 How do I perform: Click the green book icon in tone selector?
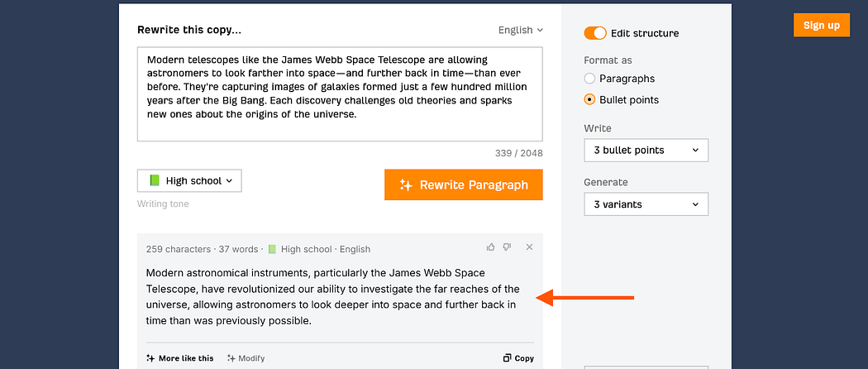[155, 180]
